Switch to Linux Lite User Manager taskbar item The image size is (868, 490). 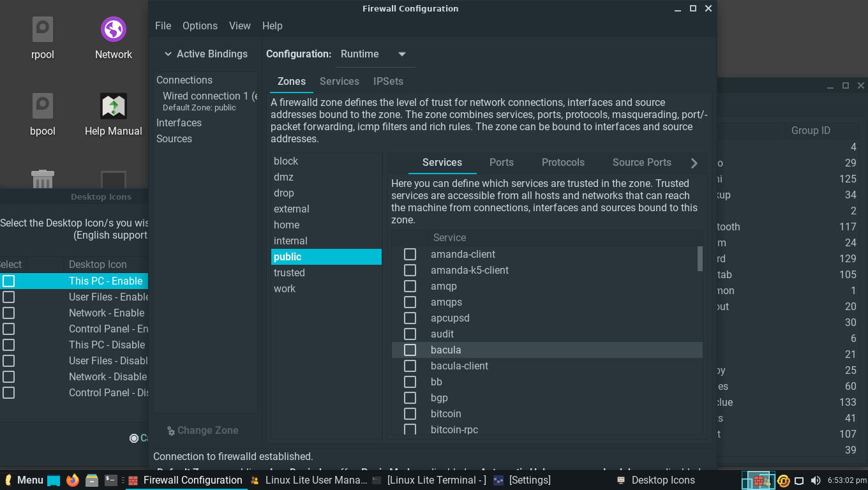310,480
